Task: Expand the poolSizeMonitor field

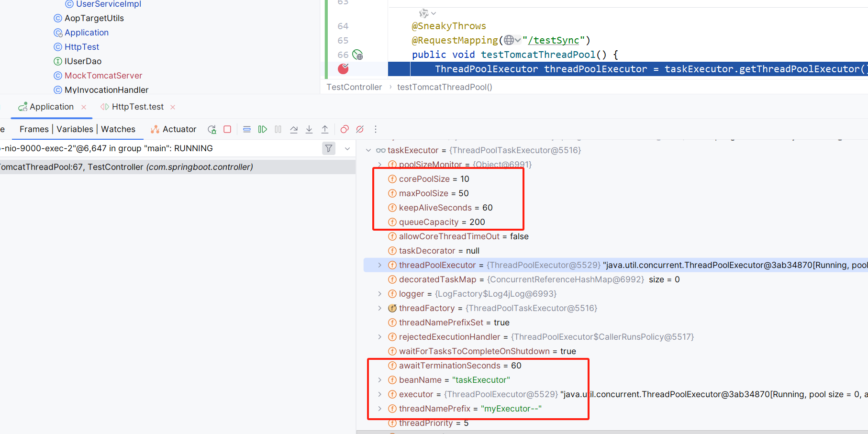Action: click(380, 165)
